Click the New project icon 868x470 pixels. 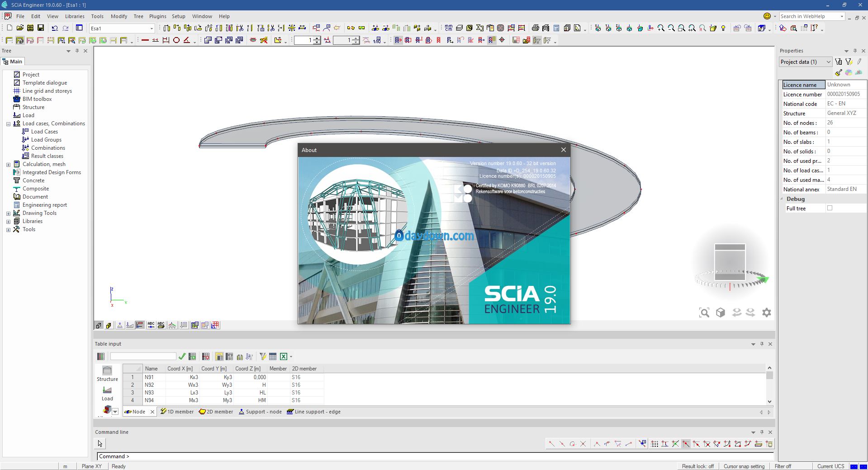click(9, 28)
